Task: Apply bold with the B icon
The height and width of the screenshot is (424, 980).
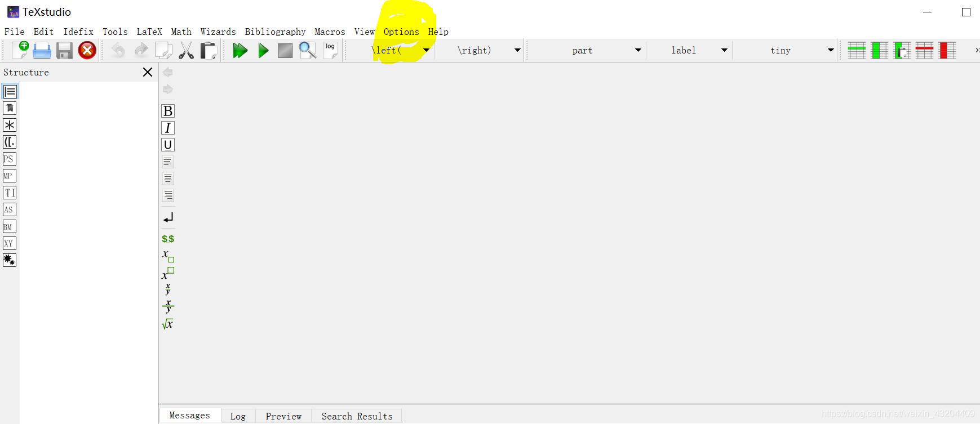Action: (x=168, y=111)
